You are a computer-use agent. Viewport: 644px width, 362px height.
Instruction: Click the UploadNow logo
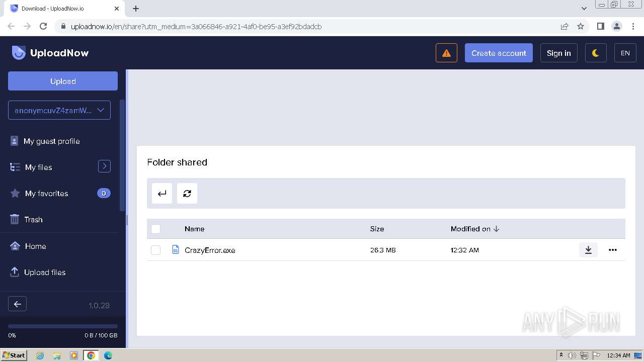point(50,53)
